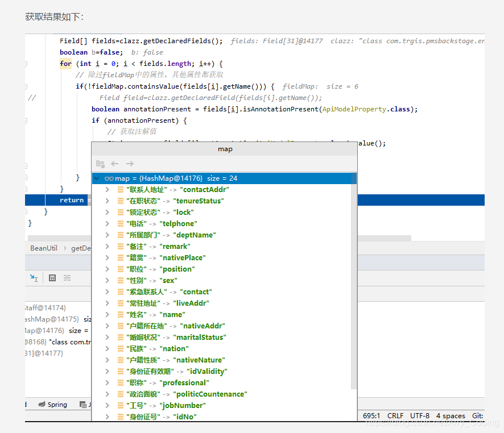504x433 pixels.
Task: Click the entry icon beside "电话" telphone row
Action: tap(121, 223)
